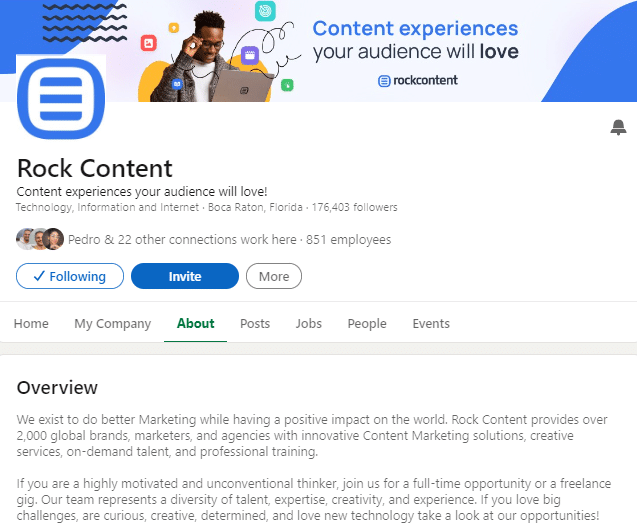Click the connections' profile avatars

tap(40, 240)
